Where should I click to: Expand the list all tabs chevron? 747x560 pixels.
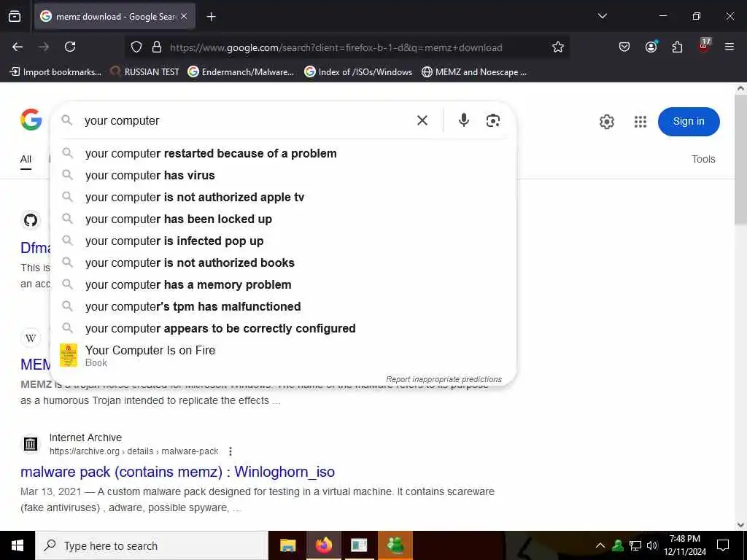click(602, 16)
